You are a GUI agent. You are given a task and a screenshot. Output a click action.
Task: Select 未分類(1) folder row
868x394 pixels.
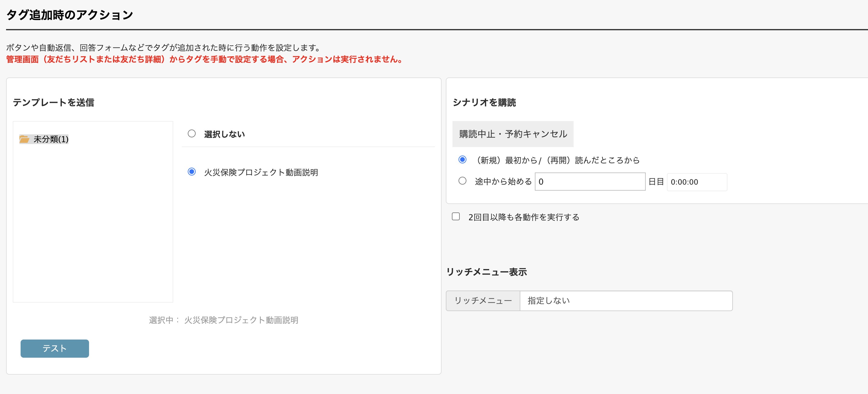[44, 139]
